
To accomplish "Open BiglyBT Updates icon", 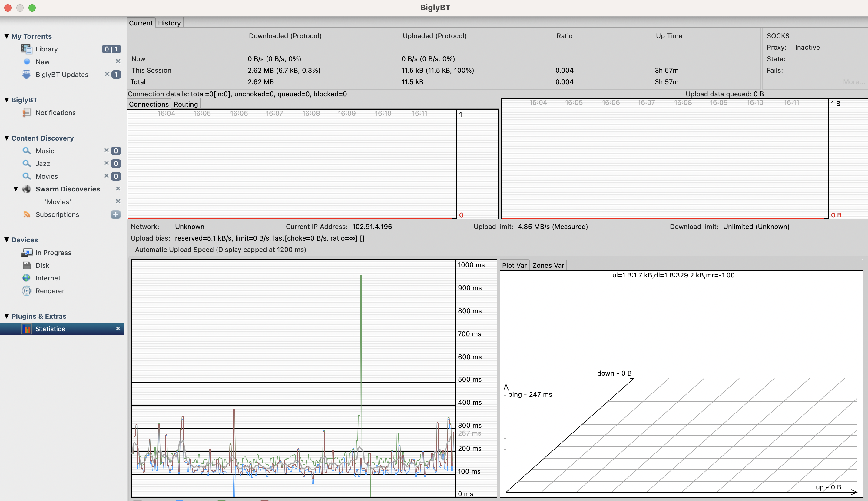I will tap(26, 74).
